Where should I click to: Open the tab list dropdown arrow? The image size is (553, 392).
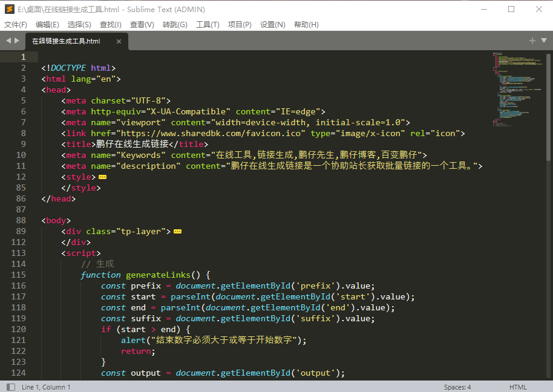(544, 41)
